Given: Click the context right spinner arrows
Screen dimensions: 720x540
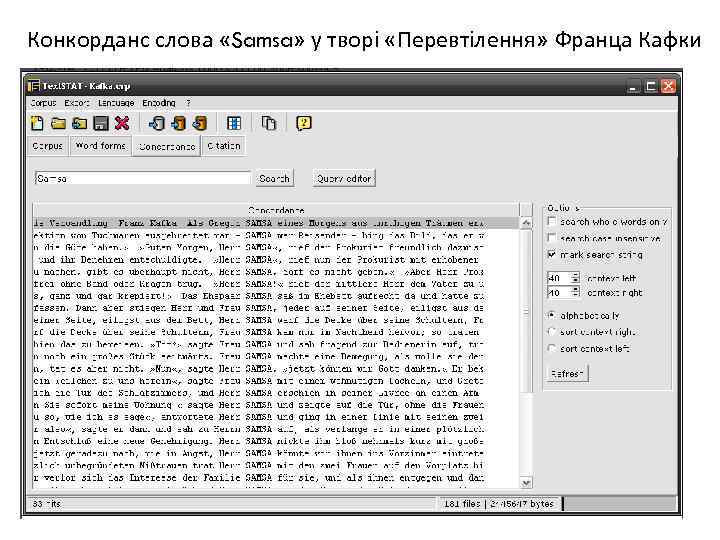Looking at the screenshot, I should [x=575, y=292].
